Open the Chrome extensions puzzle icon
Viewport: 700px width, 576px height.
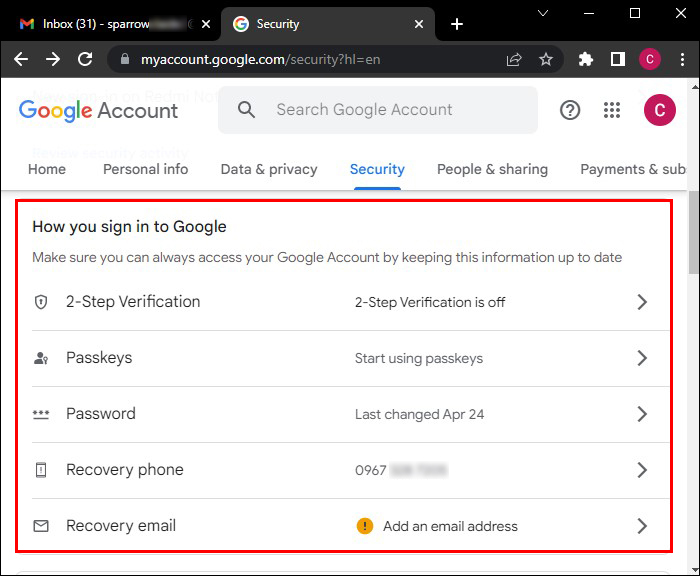tap(586, 60)
